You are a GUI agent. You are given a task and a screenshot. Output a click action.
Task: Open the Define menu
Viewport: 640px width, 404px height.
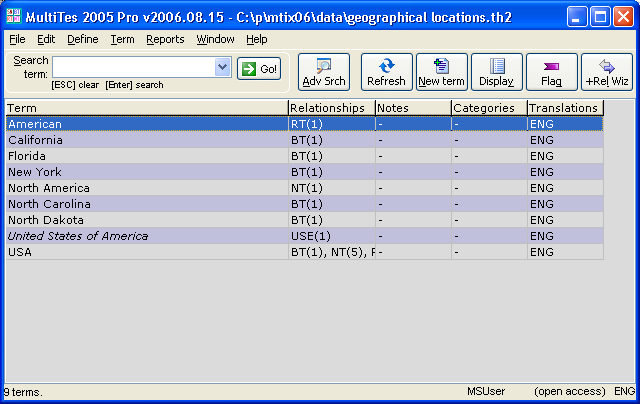point(82,39)
